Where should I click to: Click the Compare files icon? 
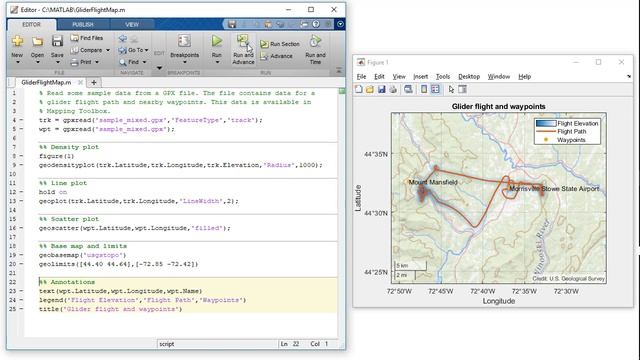coord(74,50)
